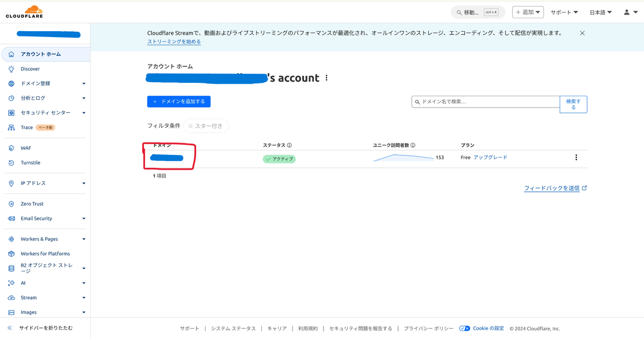Expand the 分析とログ submenu arrow
The image size is (644, 338).
(x=84, y=98)
